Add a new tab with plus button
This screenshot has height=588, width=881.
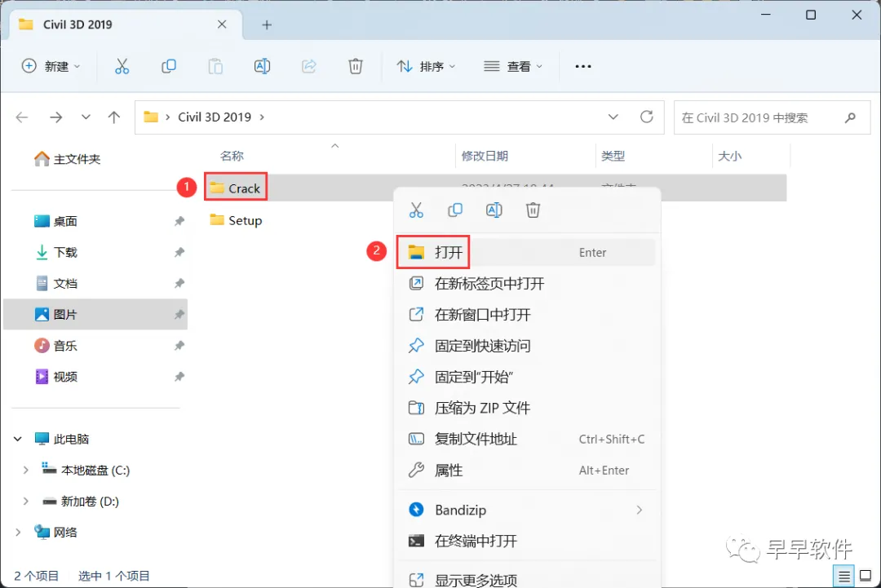(x=267, y=24)
